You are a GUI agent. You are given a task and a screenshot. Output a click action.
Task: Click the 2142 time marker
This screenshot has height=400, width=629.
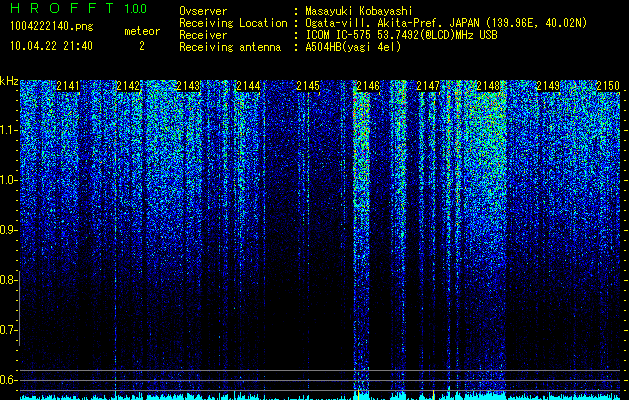pos(128,86)
